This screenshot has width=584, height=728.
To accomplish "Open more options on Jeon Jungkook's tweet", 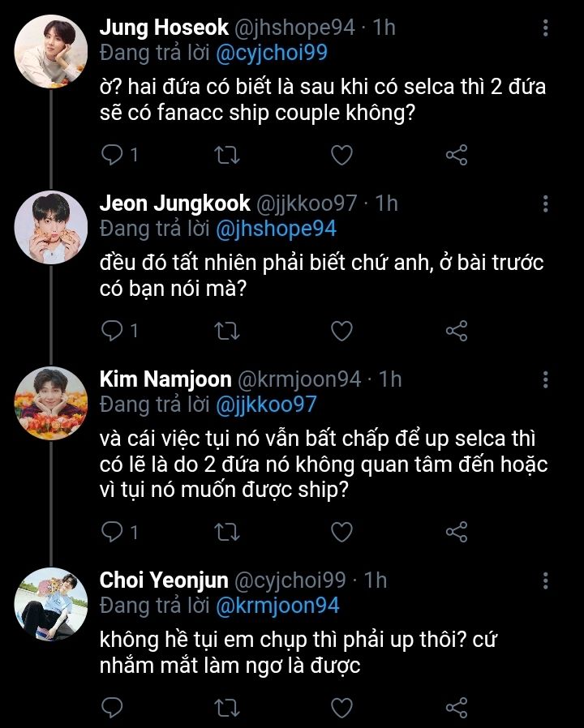I will [545, 203].
